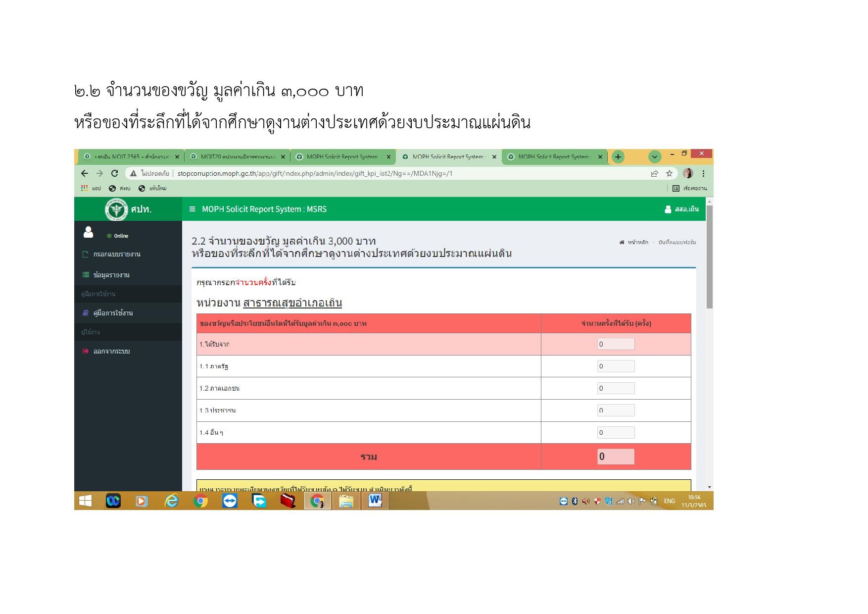Go back using the browser back arrow
The height and width of the screenshot is (614, 868).
85,173
